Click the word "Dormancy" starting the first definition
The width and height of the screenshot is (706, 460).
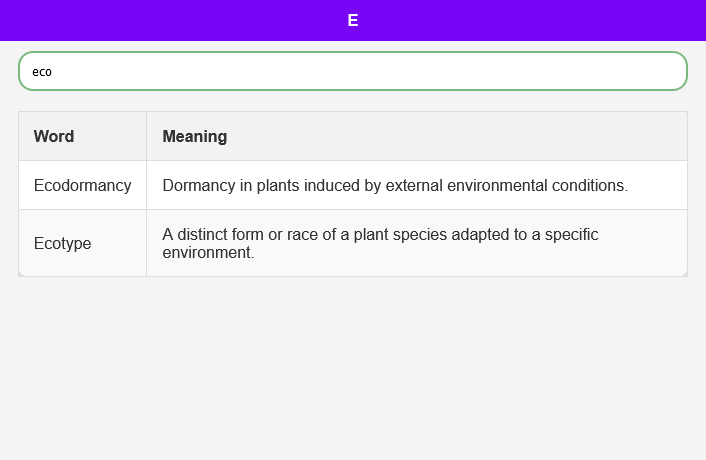click(x=197, y=185)
